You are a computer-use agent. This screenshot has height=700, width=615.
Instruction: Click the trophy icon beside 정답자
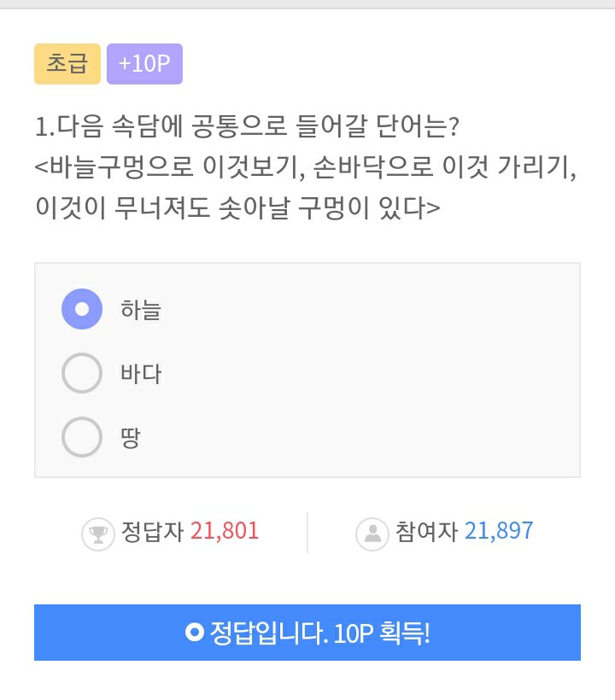(97, 534)
